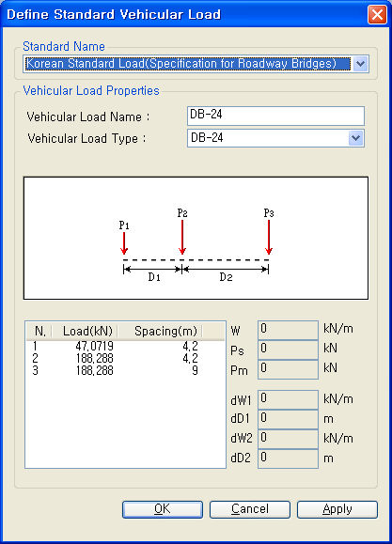Close the Define Standard Vehicular Load dialog

[x=377, y=15]
